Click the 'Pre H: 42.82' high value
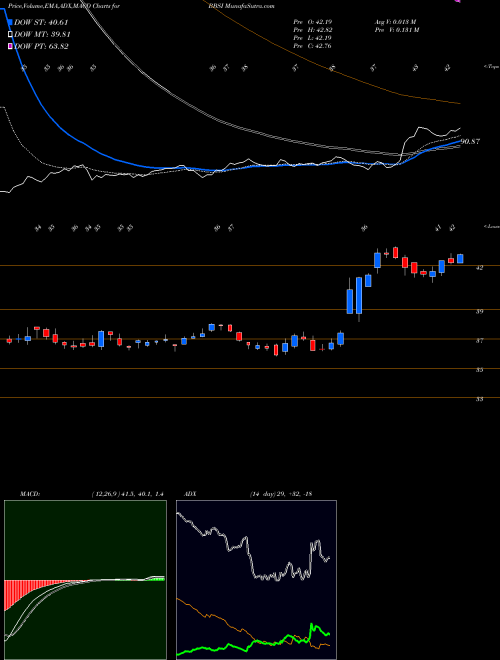500x660 pixels. tap(313, 30)
